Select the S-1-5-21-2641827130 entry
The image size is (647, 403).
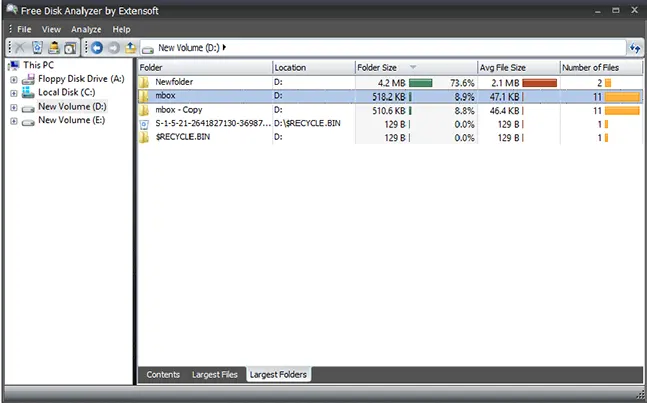[x=213, y=123]
